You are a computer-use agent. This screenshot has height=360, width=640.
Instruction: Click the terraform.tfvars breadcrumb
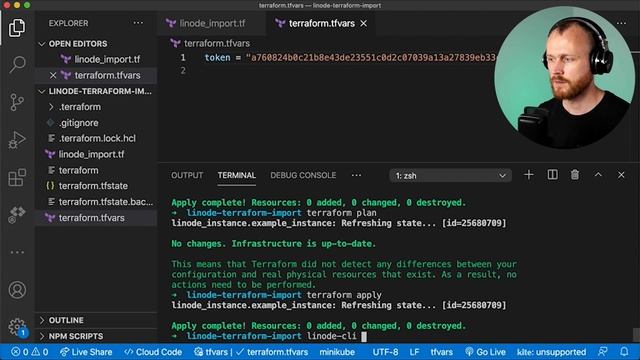(x=216, y=43)
